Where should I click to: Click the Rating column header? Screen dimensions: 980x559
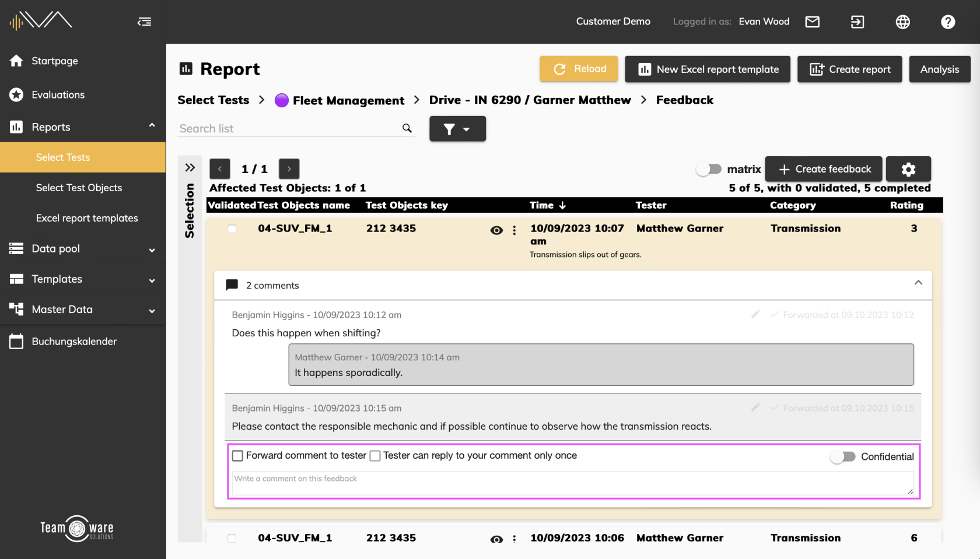pos(907,205)
